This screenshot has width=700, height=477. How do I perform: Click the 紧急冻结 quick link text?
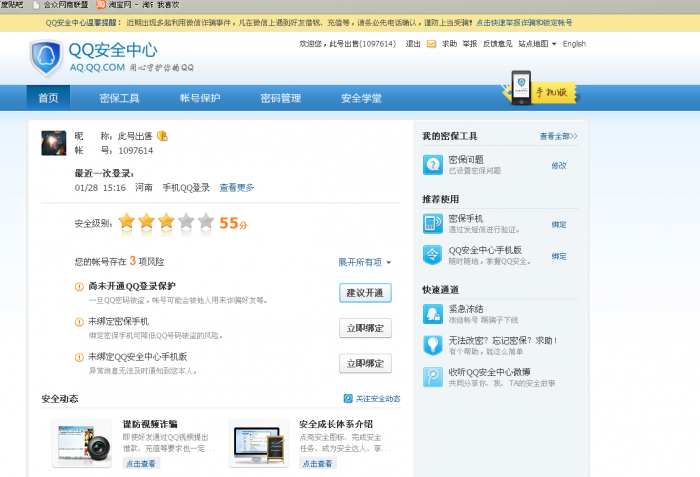(466, 309)
